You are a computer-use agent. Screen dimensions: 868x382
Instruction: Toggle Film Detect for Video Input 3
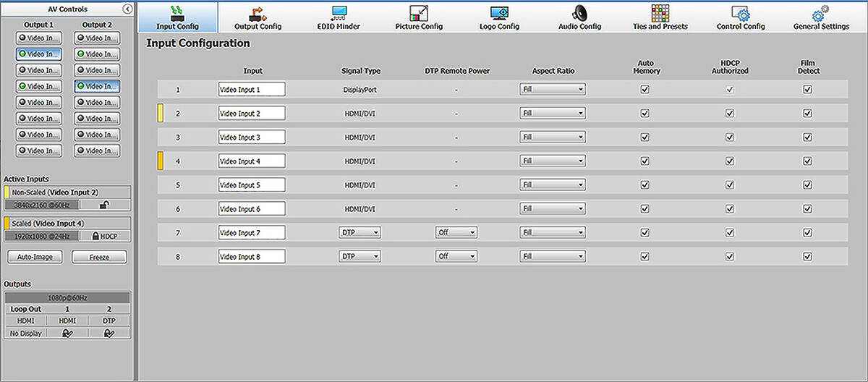point(807,137)
